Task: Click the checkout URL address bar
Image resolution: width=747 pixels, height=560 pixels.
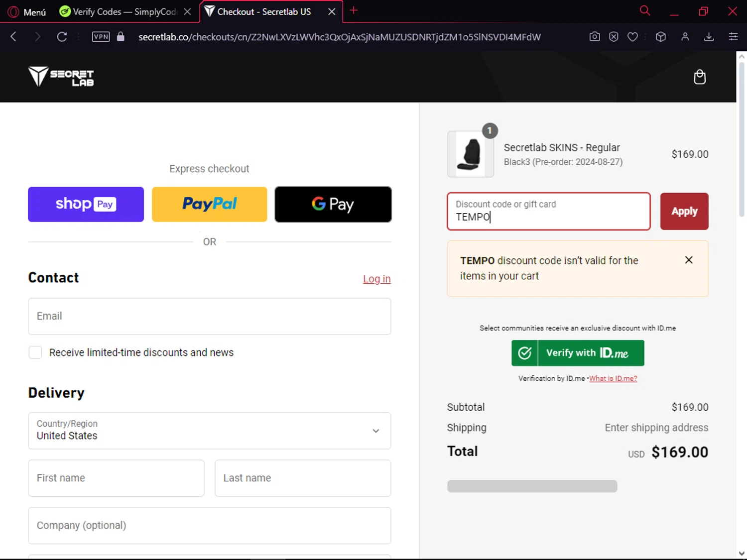Action: click(x=340, y=37)
